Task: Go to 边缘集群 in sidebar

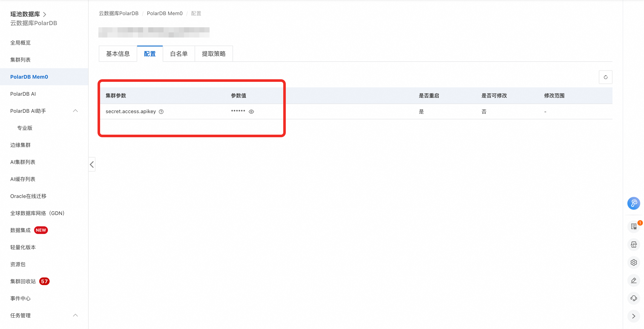Action: (x=20, y=145)
